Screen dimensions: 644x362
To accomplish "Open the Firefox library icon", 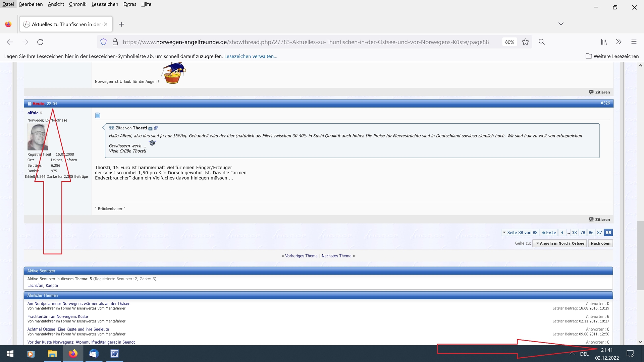I will click(604, 42).
